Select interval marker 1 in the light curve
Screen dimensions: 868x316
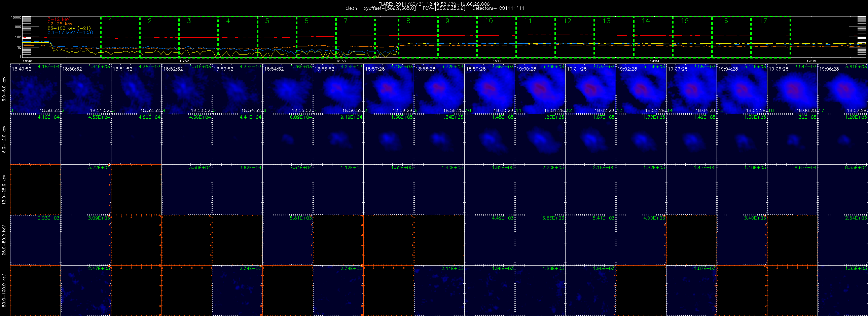tap(110, 21)
